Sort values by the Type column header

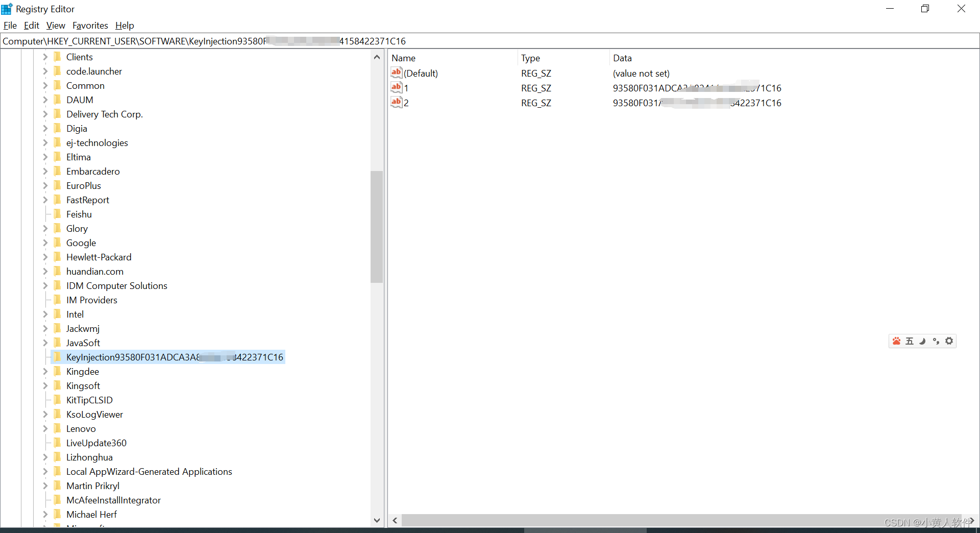563,58
